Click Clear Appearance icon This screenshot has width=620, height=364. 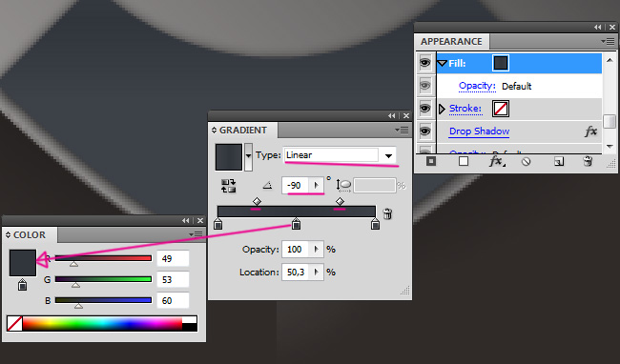[526, 161]
